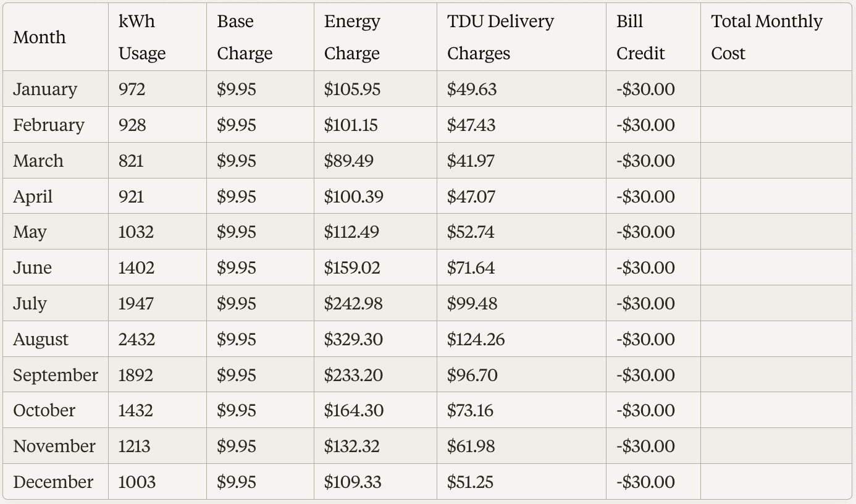Click the November energy charge $132.32
This screenshot has height=504, width=856.
point(352,446)
